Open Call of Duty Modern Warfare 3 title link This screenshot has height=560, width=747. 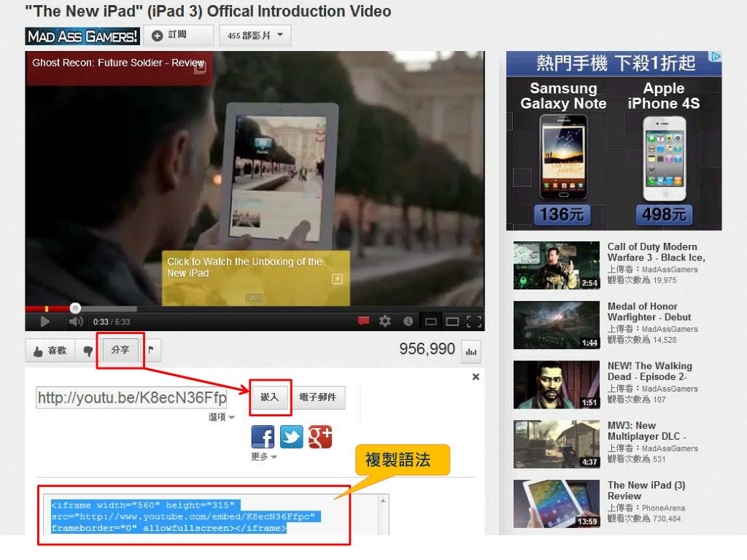[656, 252]
